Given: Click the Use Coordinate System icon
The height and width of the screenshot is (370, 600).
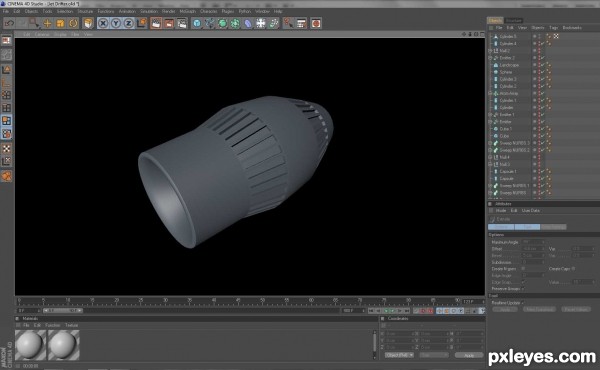Looking at the screenshot, I should 142,23.
